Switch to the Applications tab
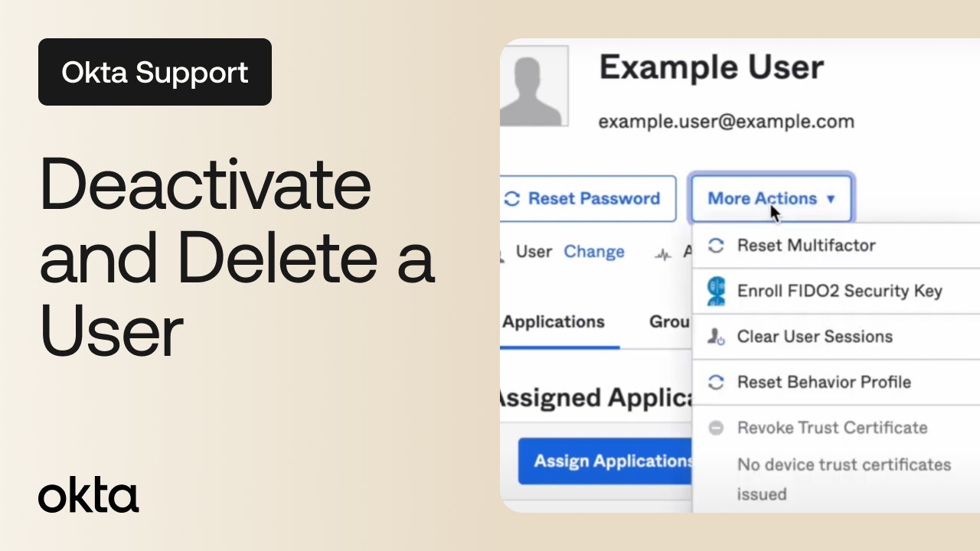Image resolution: width=980 pixels, height=551 pixels. pyautogui.click(x=554, y=322)
